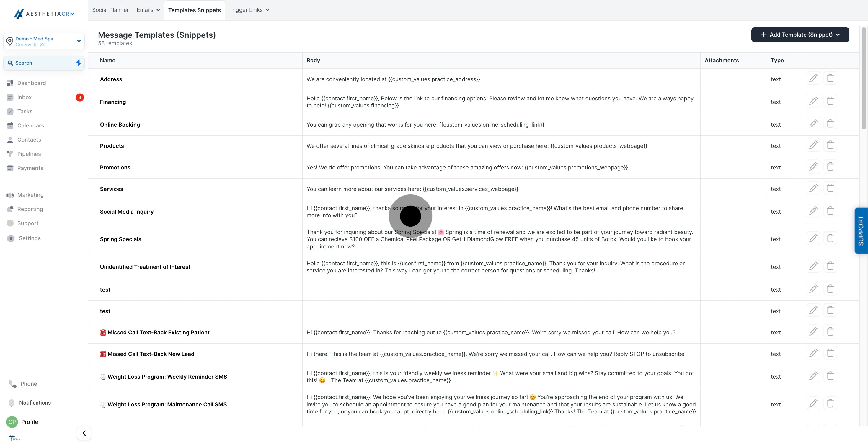Screen dimensions: 868x448
Task: Switch to the Social Planner tab
Action: [110, 10]
